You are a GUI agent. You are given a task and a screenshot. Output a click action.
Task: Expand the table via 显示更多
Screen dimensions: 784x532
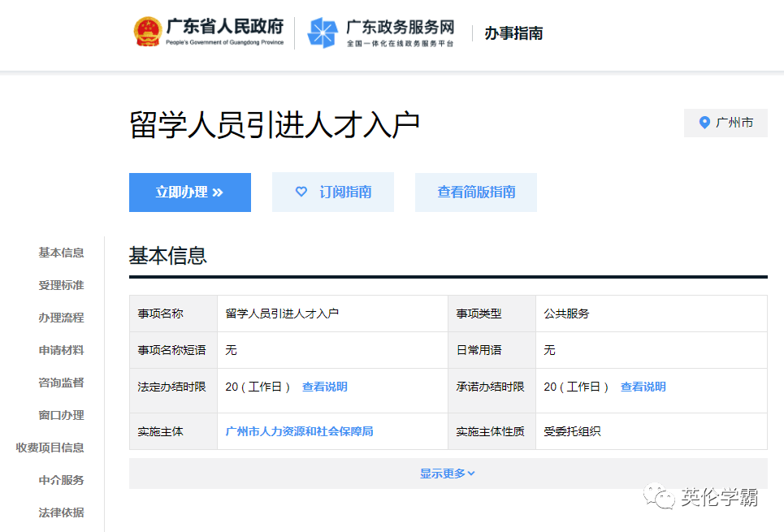(x=448, y=474)
